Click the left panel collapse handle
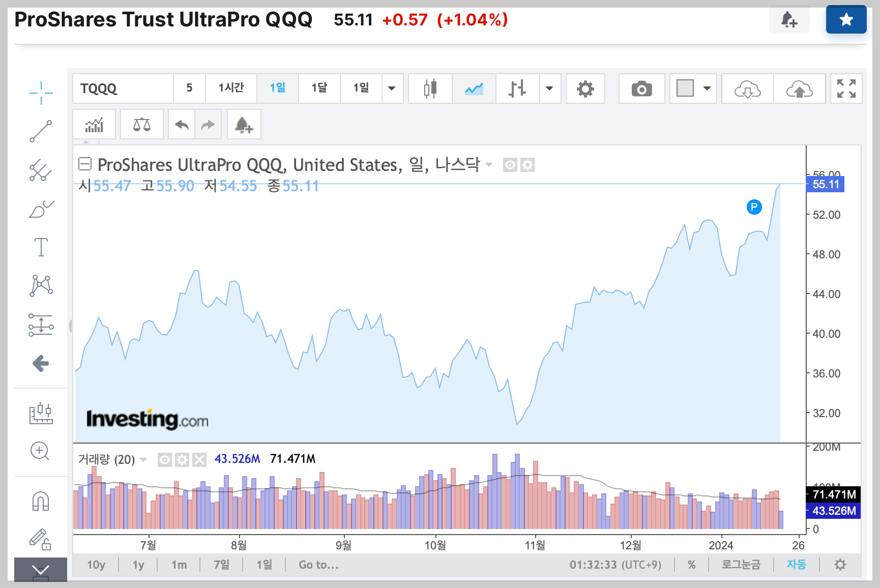The height and width of the screenshot is (588, 880). point(70,326)
